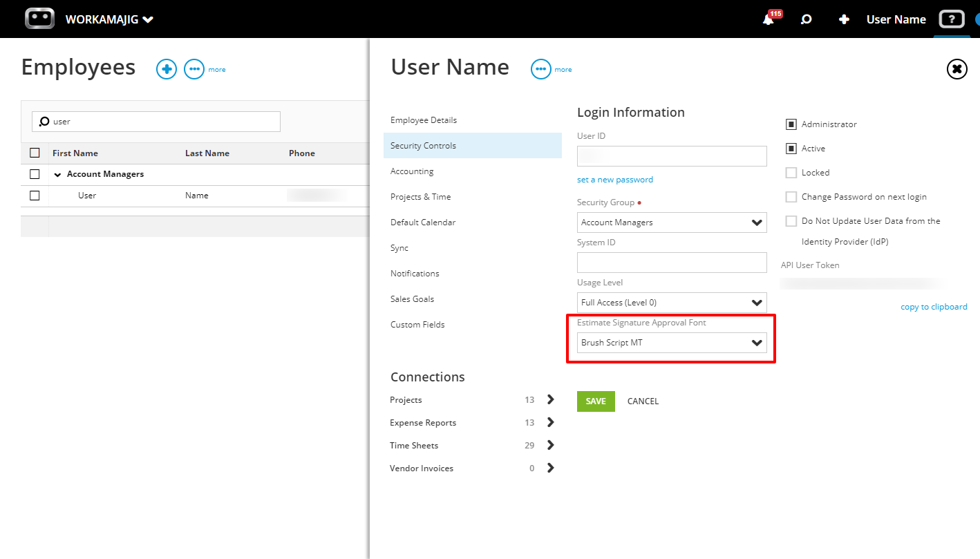The image size is (980, 559).
Task: Collapse the Account Managers group arrow
Action: click(58, 175)
